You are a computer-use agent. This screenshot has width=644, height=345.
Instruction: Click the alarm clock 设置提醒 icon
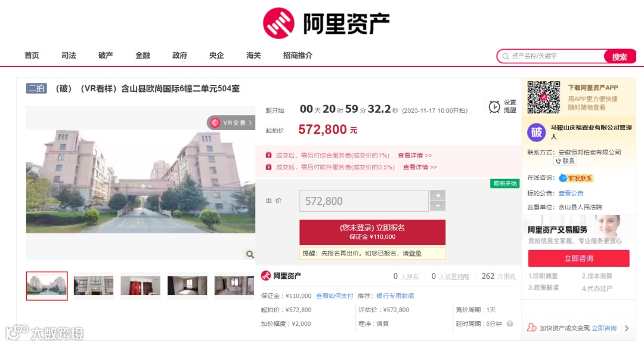click(494, 107)
